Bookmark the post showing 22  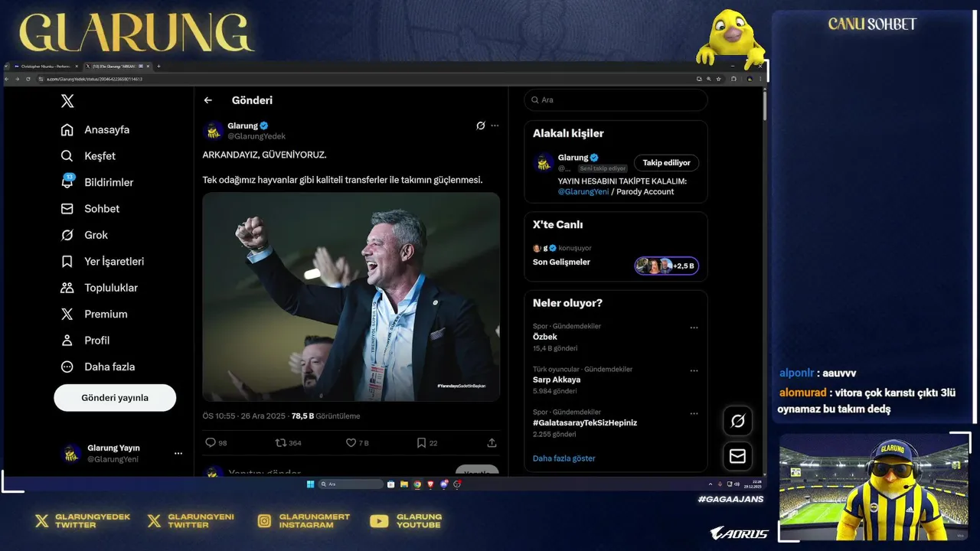click(x=421, y=442)
